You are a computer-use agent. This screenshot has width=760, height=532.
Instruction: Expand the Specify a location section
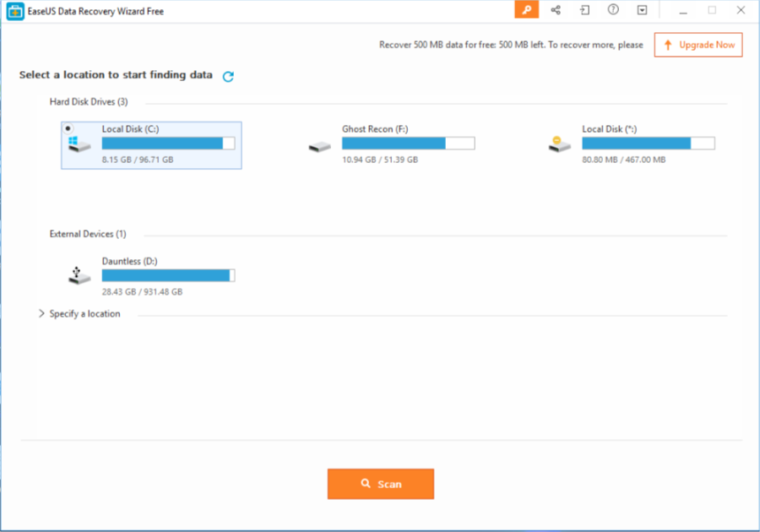coord(41,313)
